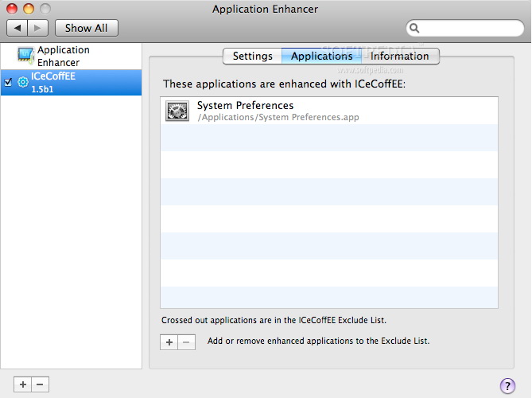This screenshot has height=398, width=532.
Task: Select the System Preferences list row
Action: [x=329, y=111]
